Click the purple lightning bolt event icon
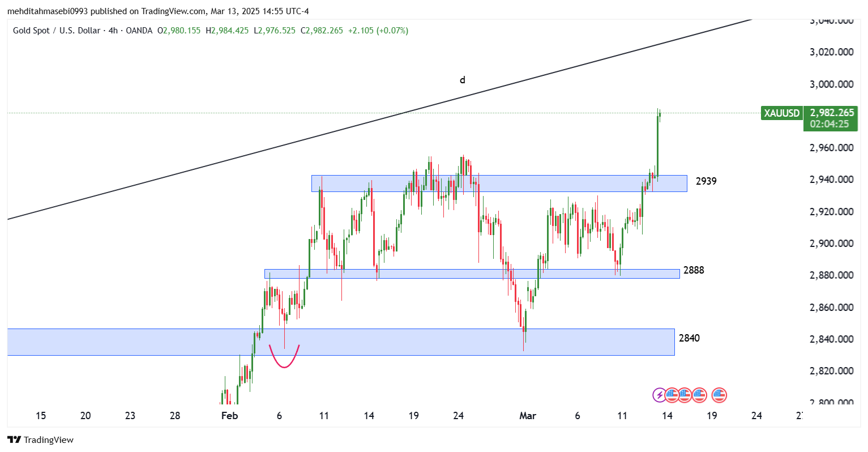Viewport: 868px width, 452px height. tap(660, 395)
